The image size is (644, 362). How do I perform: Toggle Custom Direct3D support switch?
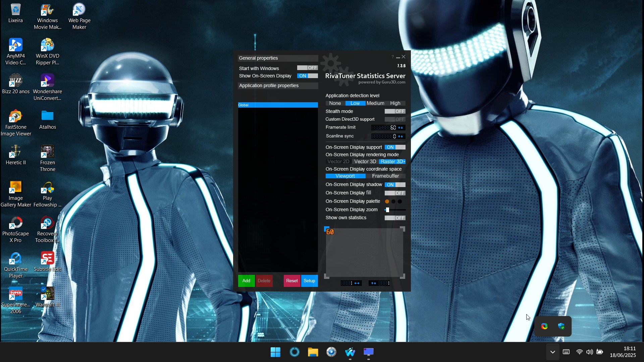pos(395,119)
